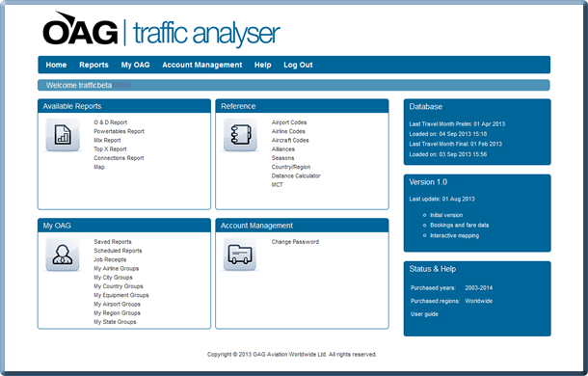
Task: Click the Database panel title
Action: 426,107
